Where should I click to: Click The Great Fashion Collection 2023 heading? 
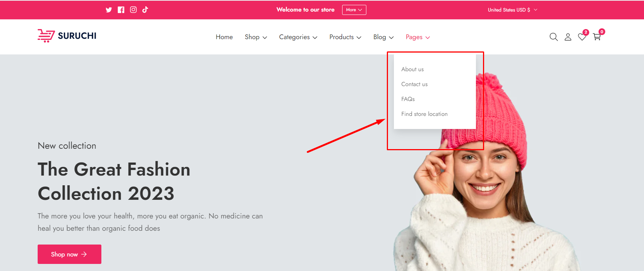(114, 181)
